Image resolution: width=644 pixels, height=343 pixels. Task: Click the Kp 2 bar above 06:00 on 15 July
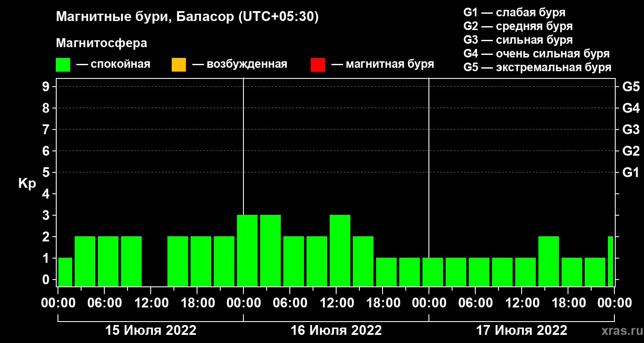(x=108, y=262)
